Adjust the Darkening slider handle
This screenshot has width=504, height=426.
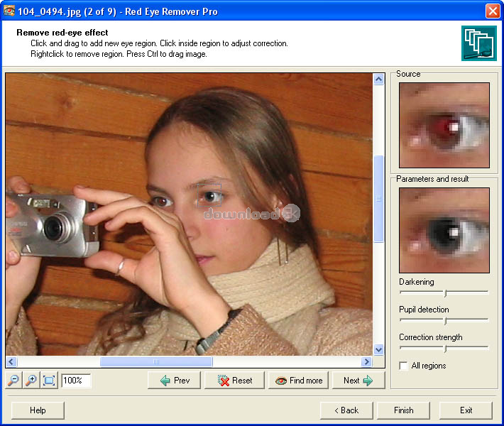[445, 293]
